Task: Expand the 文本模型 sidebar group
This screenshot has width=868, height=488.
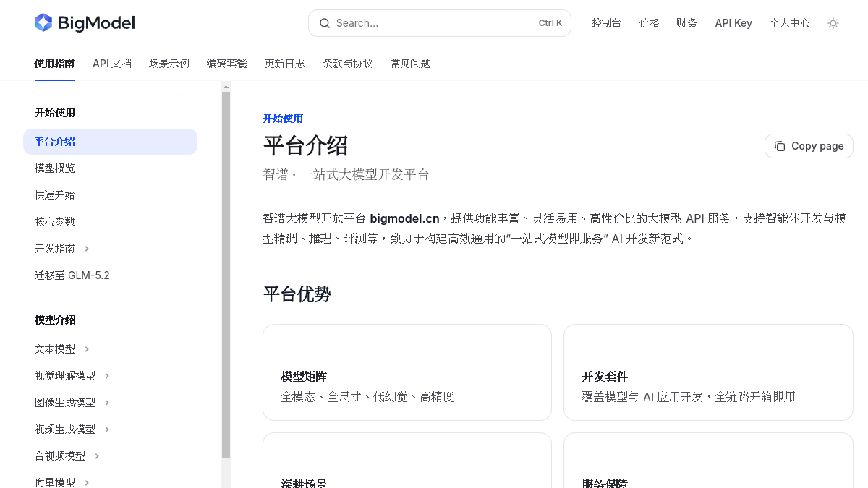Action: (87, 349)
